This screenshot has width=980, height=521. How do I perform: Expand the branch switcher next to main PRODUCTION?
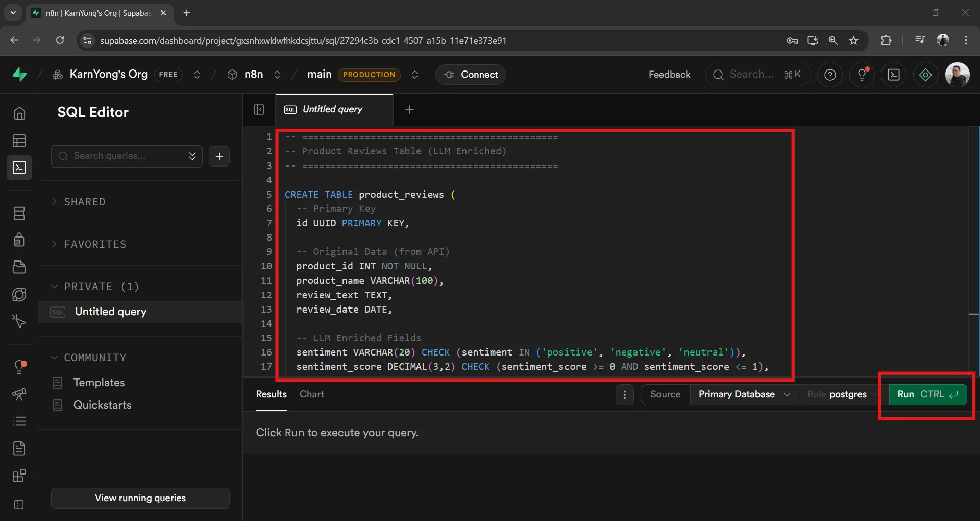[415, 75]
